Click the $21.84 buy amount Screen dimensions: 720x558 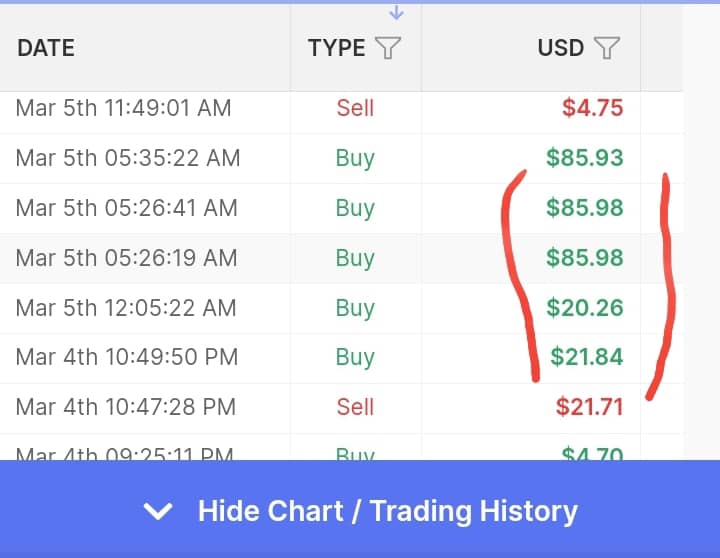click(x=586, y=357)
